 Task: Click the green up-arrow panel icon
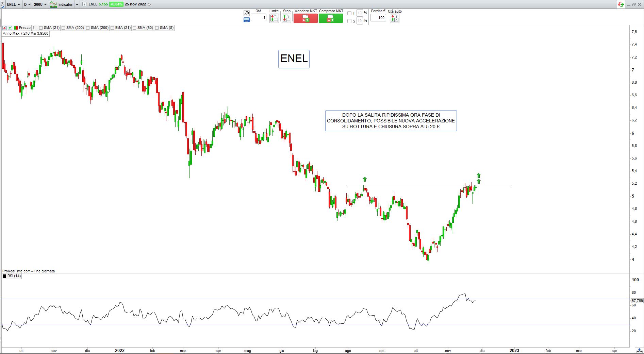click(10, 28)
